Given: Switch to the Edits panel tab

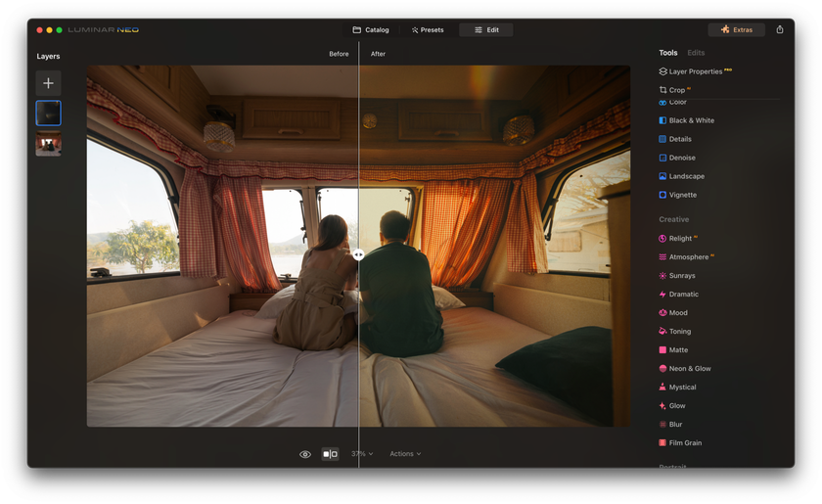Looking at the screenshot, I should point(696,53).
